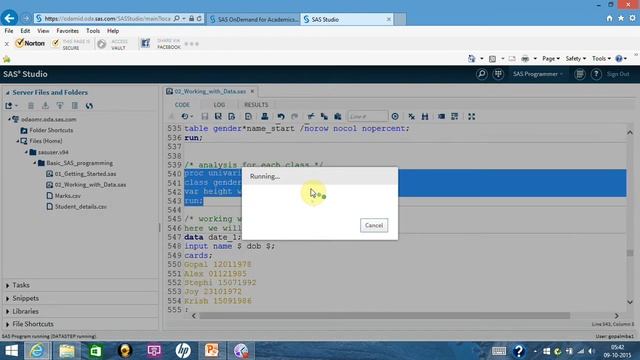Click the Save As toolbar icon

218,117
